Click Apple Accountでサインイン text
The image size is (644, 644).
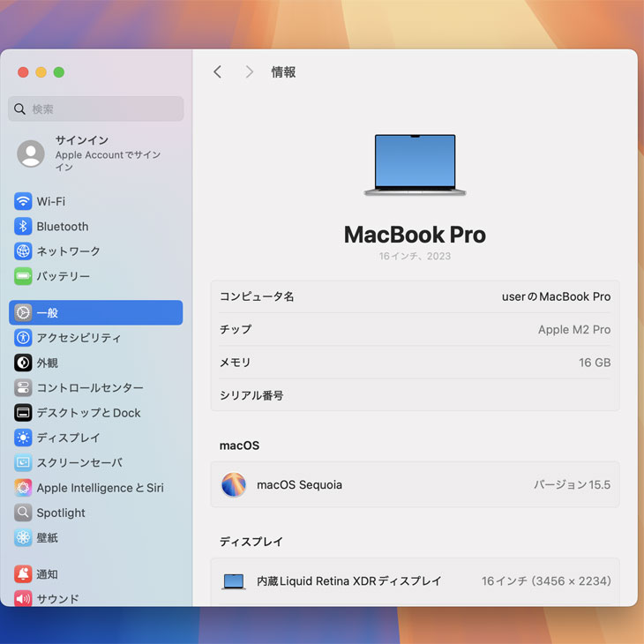click(x=108, y=161)
